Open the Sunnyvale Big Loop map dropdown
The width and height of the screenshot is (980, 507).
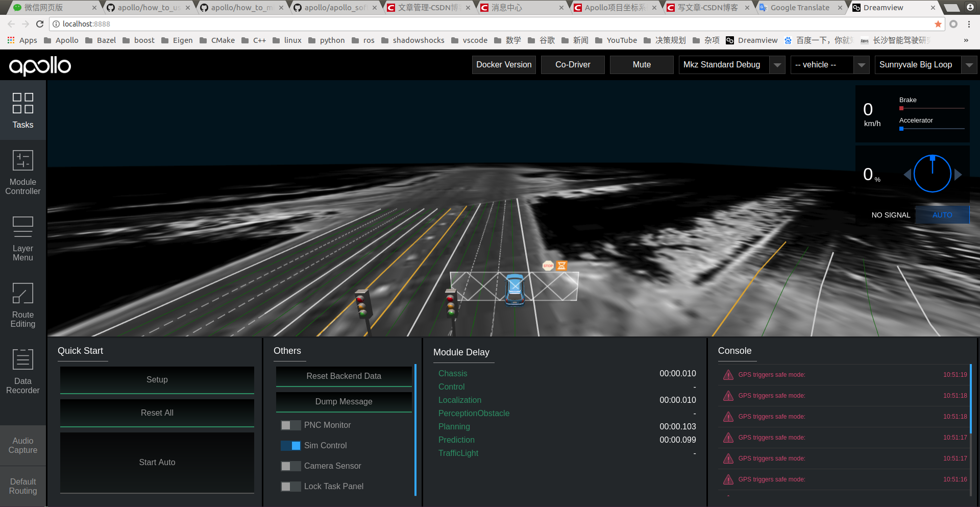click(969, 65)
